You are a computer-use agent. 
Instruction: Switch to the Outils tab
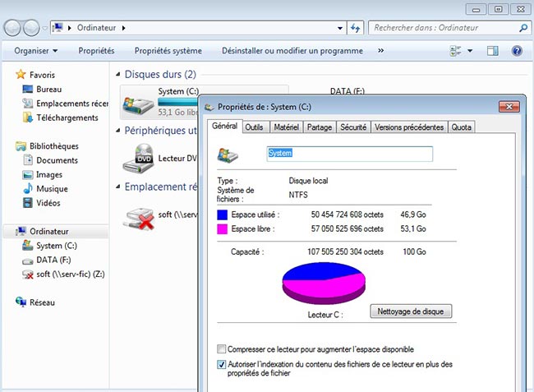(254, 127)
